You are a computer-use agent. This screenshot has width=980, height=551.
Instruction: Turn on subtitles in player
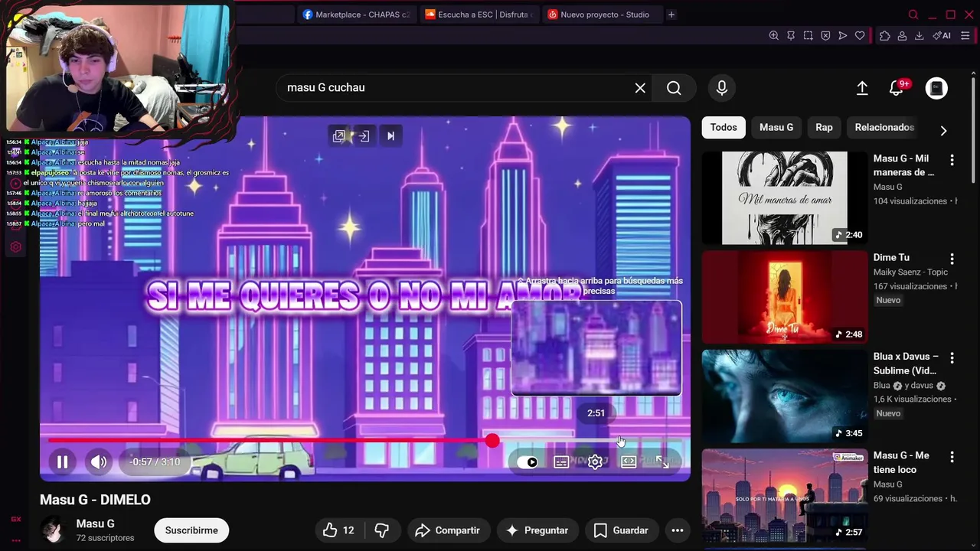(561, 462)
